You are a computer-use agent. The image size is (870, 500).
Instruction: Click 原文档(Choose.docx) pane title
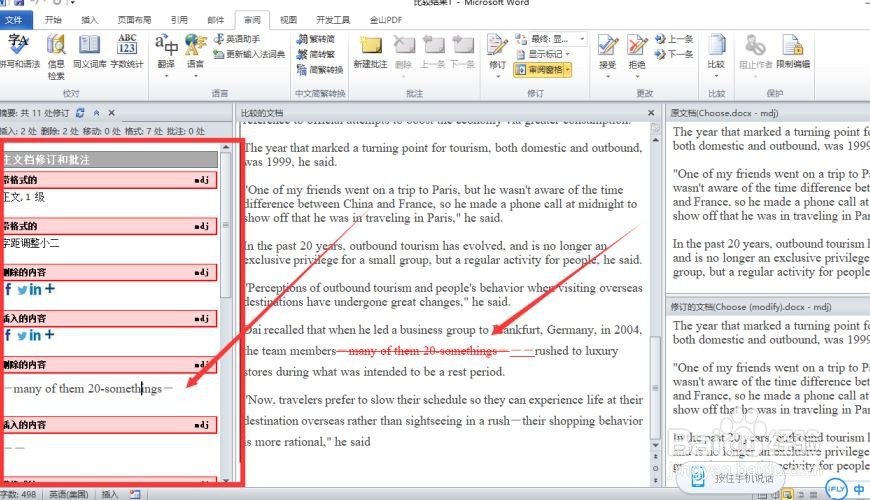[724, 113]
